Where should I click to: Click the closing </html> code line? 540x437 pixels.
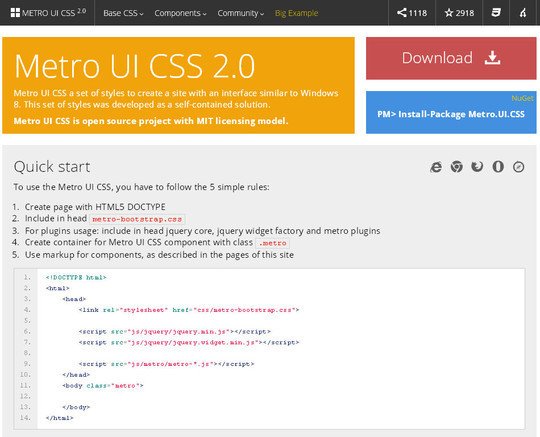click(x=60, y=418)
